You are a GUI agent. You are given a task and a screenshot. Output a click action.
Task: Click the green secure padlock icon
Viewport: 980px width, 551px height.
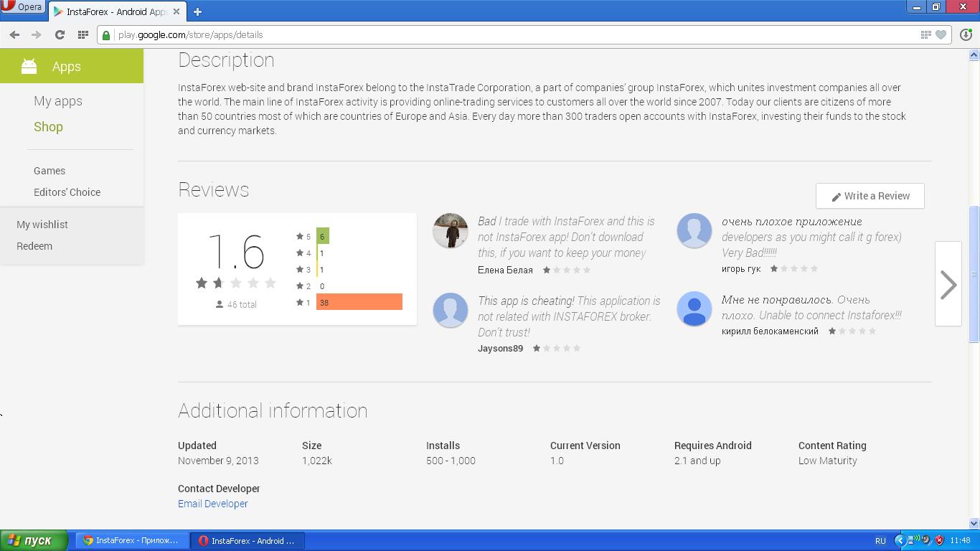pos(107,34)
